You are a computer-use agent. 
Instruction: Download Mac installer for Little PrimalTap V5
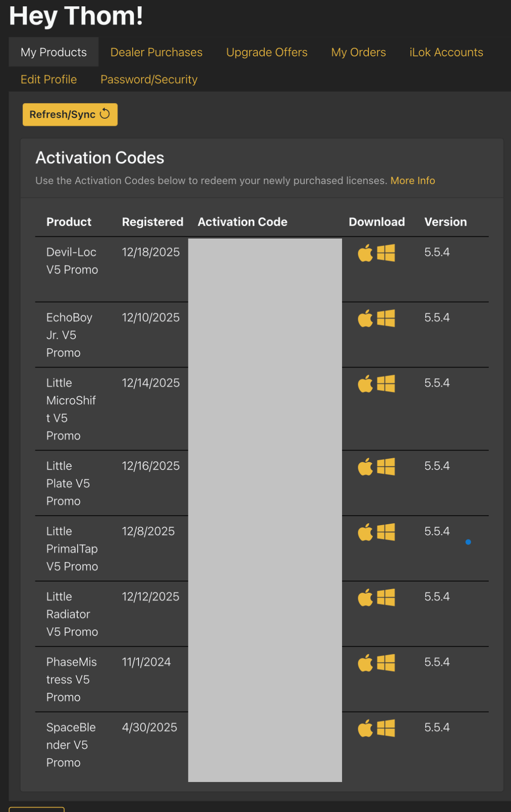(365, 532)
